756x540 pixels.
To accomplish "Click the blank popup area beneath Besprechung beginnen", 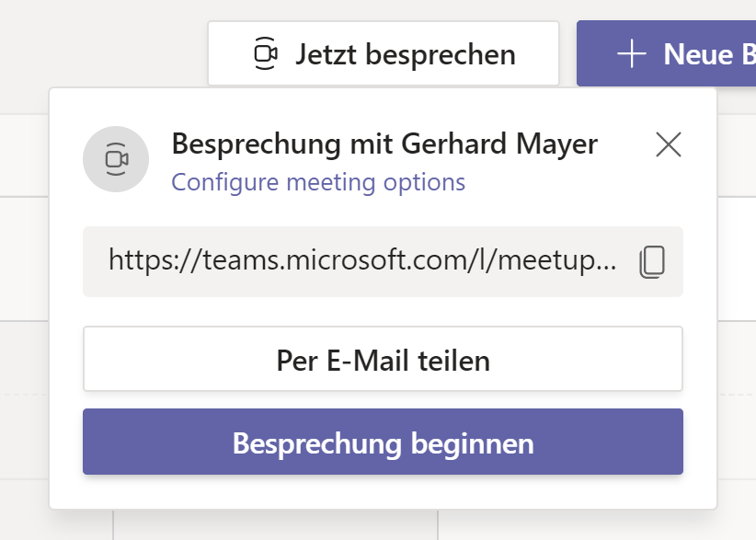I will point(383,492).
